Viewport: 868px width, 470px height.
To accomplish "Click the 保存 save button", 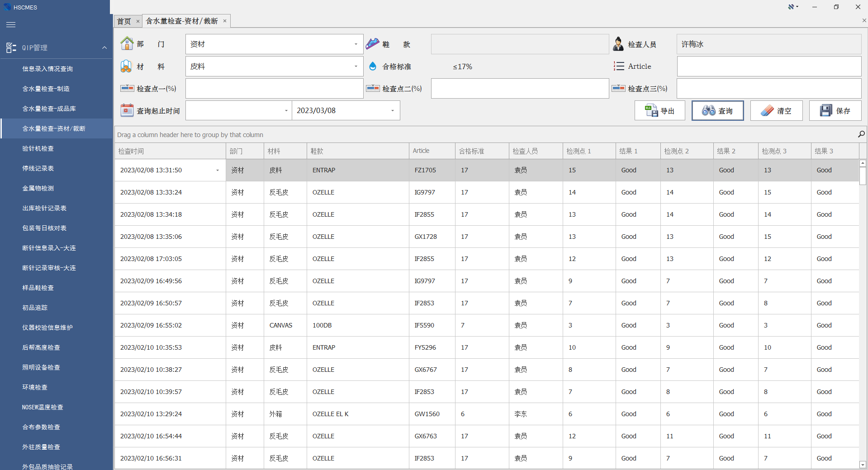I will coord(835,110).
